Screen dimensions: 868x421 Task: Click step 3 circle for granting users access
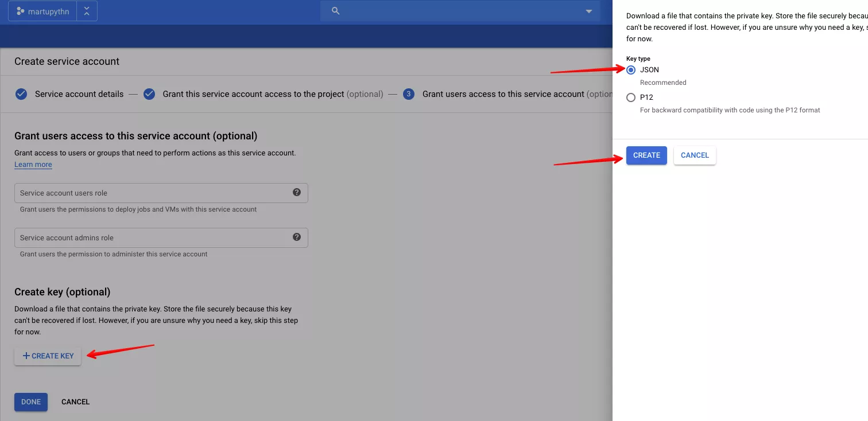coord(409,94)
